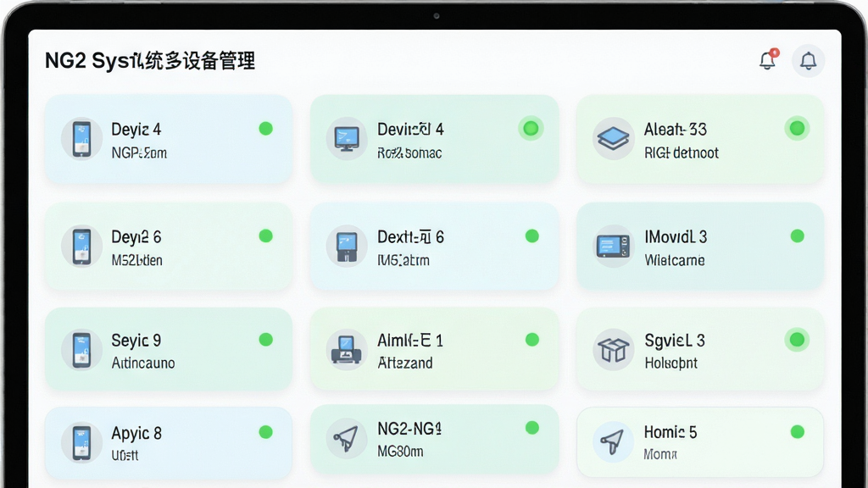Open the layers icon beside Aleat-33
868x488 pixels.
pos(614,138)
